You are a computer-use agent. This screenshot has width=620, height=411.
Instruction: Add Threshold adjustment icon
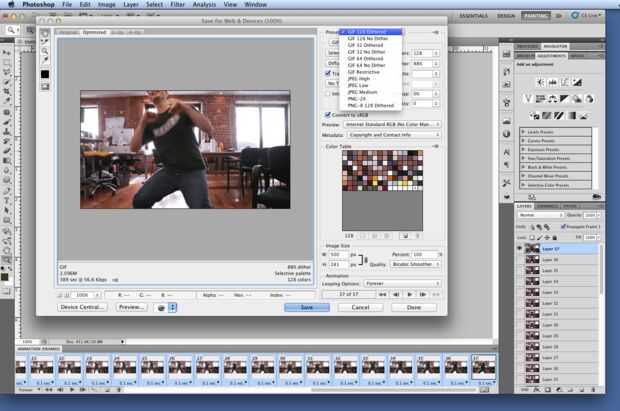(x=559, y=116)
